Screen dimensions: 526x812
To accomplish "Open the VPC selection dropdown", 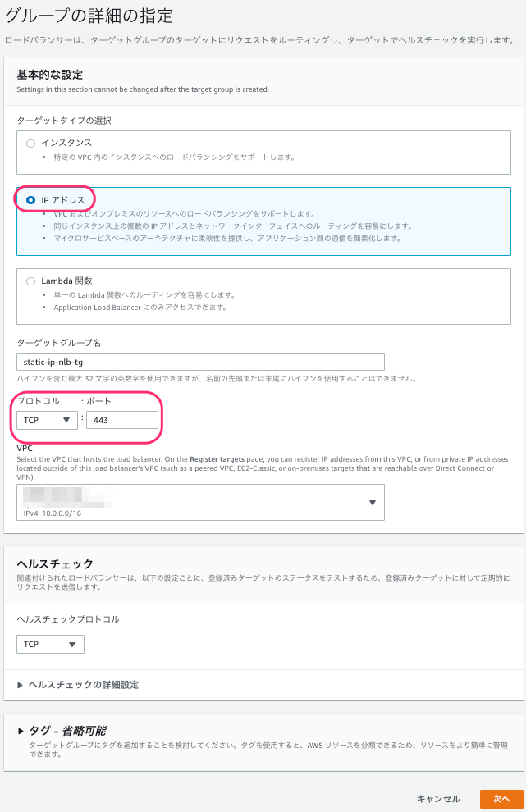I will (199, 502).
